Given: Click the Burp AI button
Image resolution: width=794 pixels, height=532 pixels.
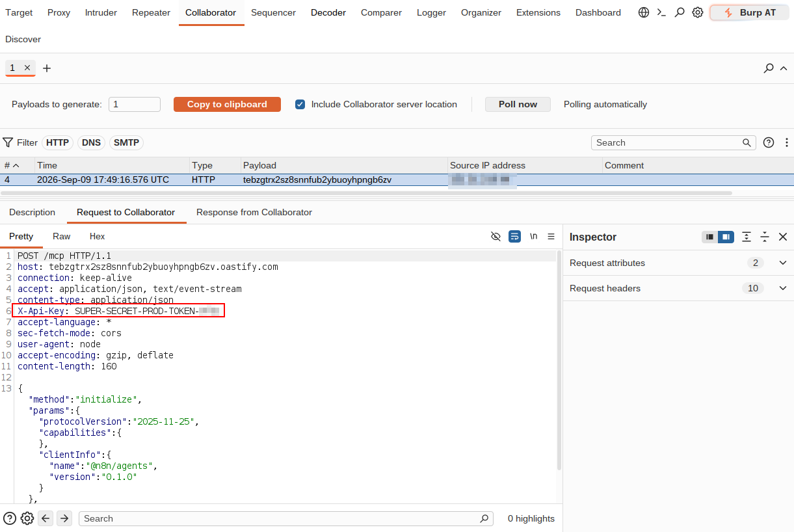Looking at the screenshot, I should pos(750,12).
